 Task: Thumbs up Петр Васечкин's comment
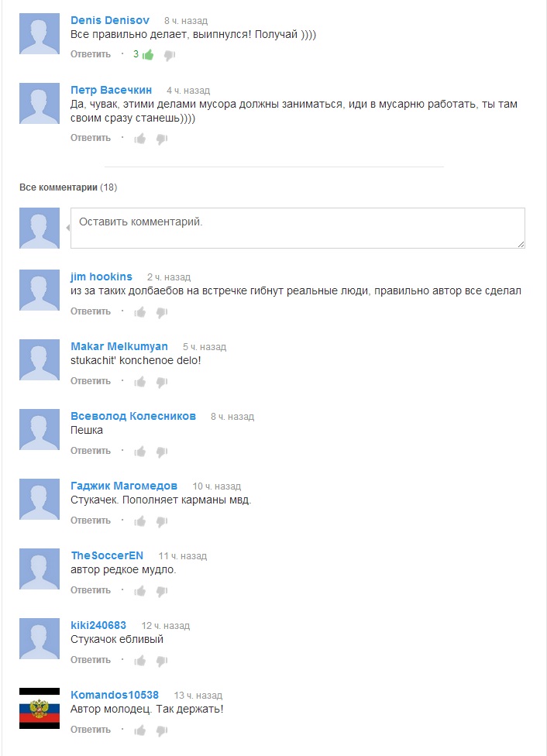[140, 139]
